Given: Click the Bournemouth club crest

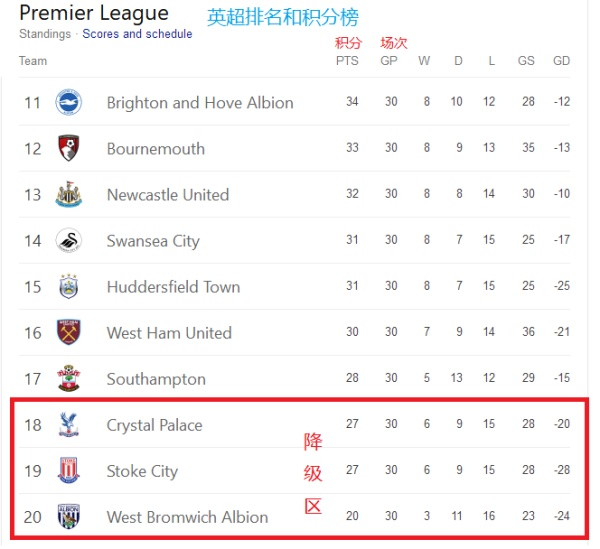Looking at the screenshot, I should pos(68,148).
